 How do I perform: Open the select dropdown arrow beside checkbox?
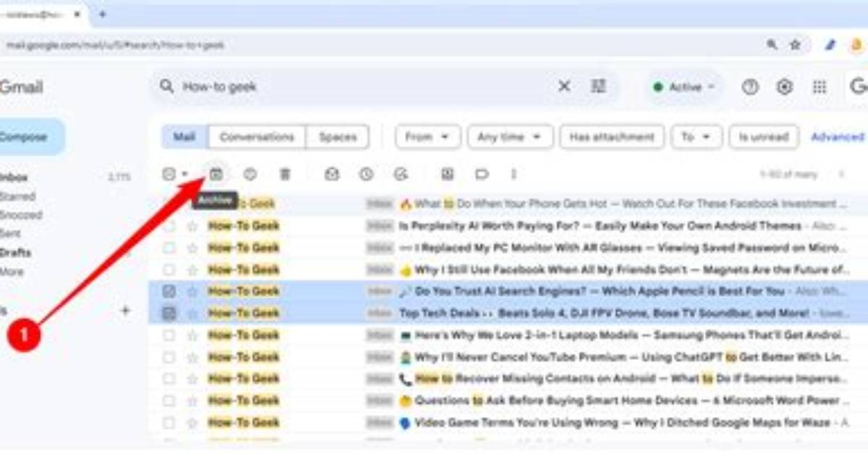click(x=184, y=174)
